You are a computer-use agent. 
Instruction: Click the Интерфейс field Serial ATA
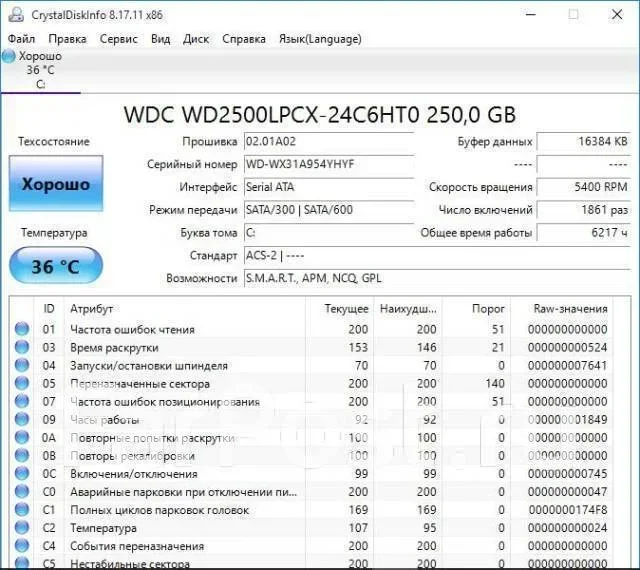point(329,187)
